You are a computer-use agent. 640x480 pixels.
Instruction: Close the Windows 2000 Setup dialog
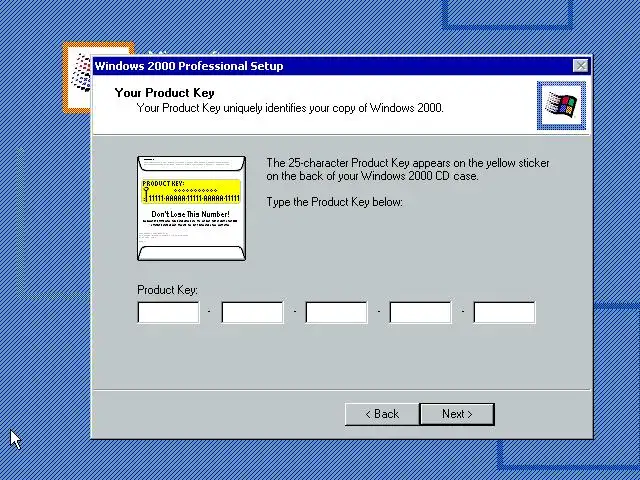coord(580,66)
